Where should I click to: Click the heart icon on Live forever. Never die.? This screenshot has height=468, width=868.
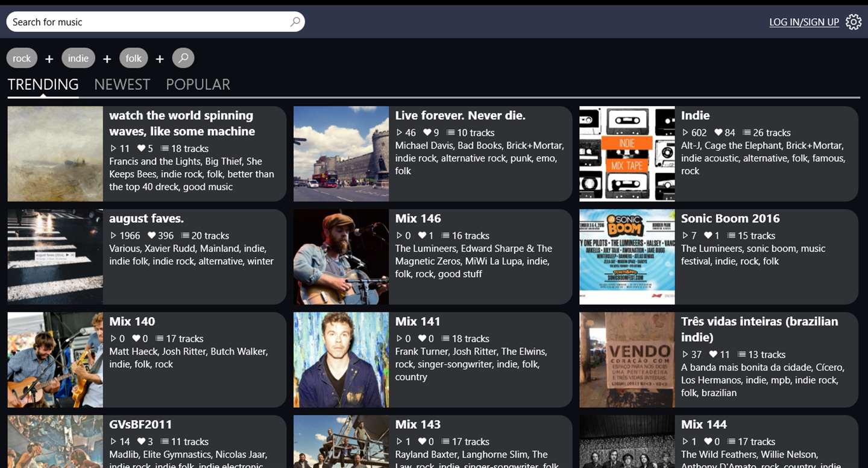pos(427,133)
